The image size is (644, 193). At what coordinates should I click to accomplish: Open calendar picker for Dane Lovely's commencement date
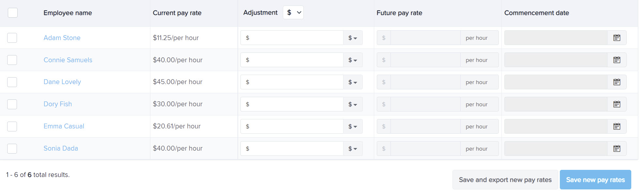coord(617,82)
